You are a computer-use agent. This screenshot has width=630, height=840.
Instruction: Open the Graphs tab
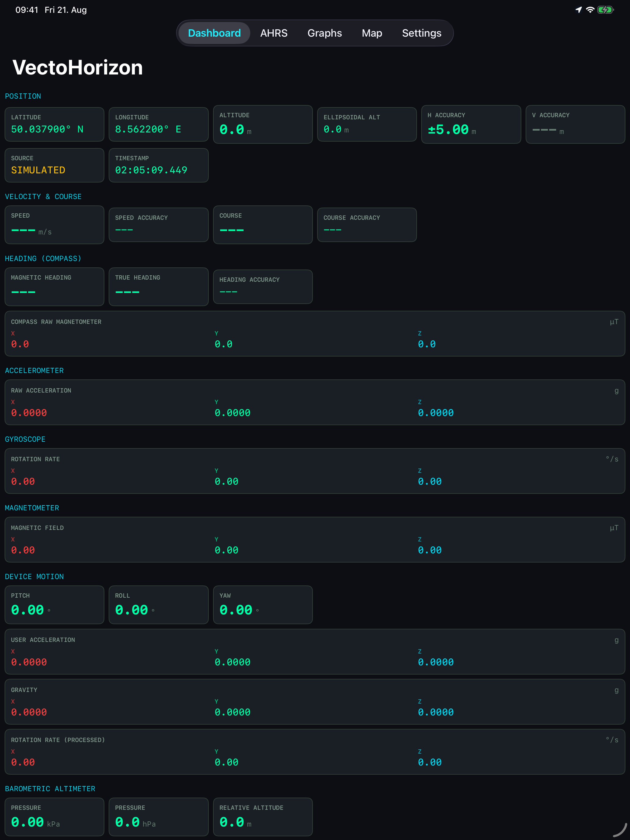point(325,33)
